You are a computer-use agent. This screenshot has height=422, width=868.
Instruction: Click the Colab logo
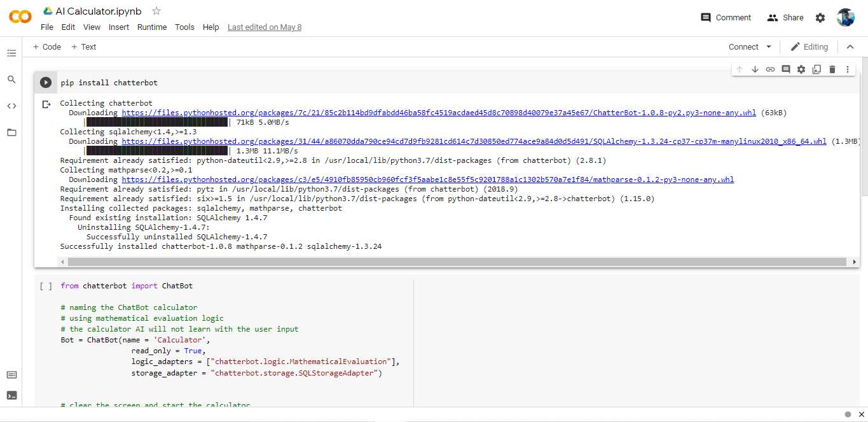click(x=20, y=17)
